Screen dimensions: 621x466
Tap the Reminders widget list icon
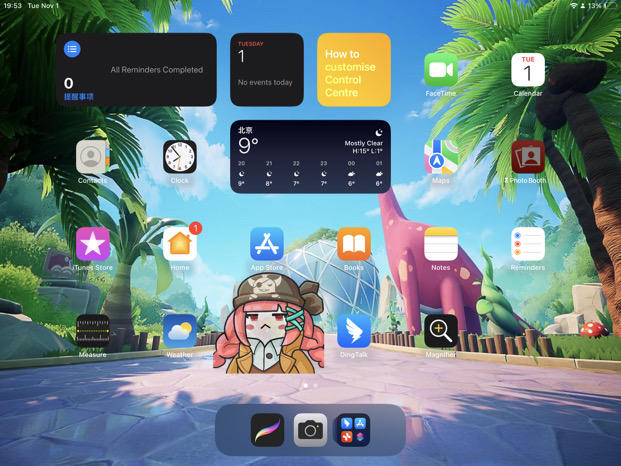pos(72,49)
